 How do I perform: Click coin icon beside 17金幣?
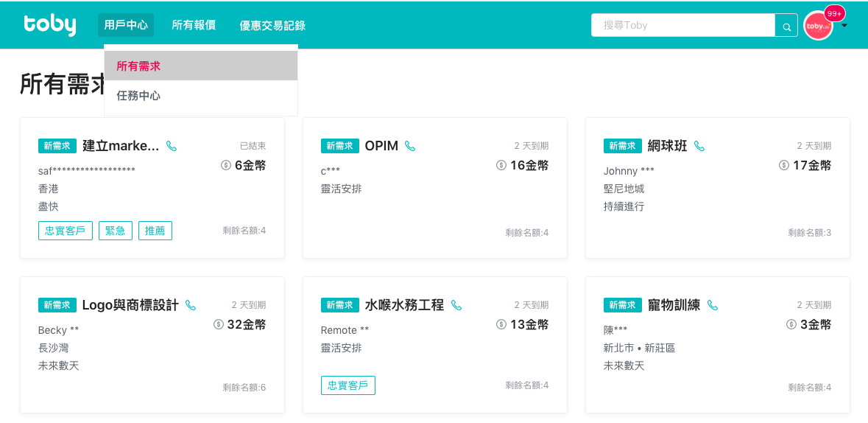pyautogui.click(x=784, y=165)
